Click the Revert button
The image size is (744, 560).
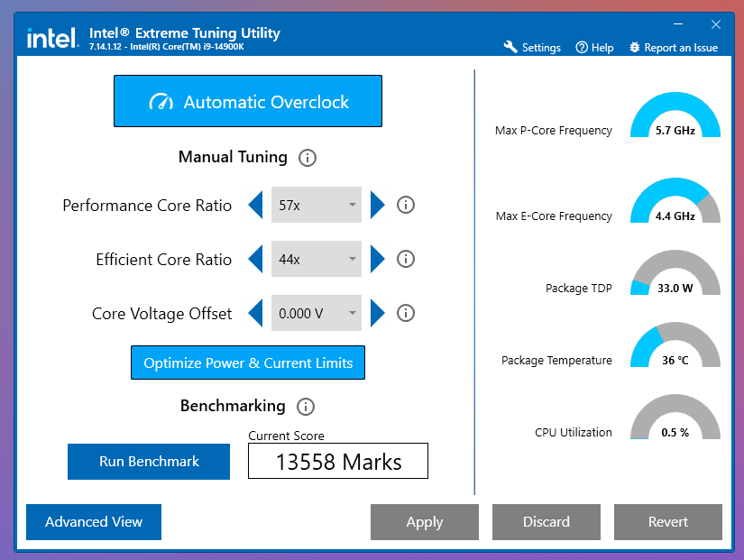[x=668, y=522]
